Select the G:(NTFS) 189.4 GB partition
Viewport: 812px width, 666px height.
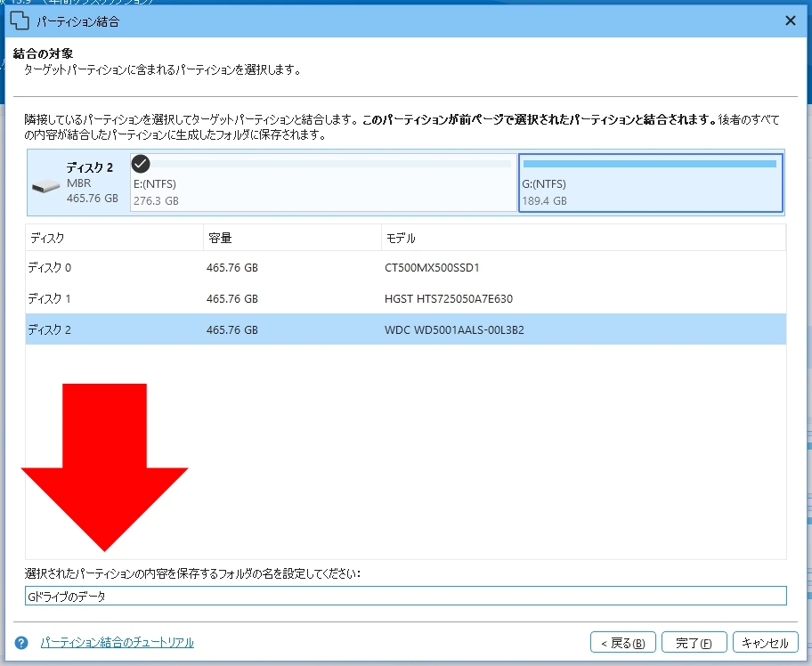coord(651,183)
